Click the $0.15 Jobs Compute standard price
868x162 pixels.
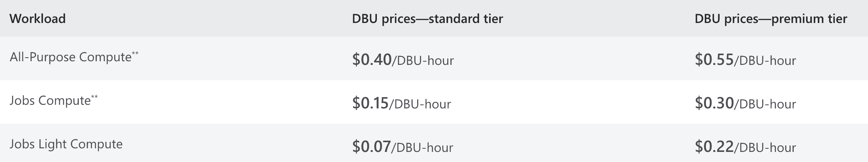click(370, 103)
